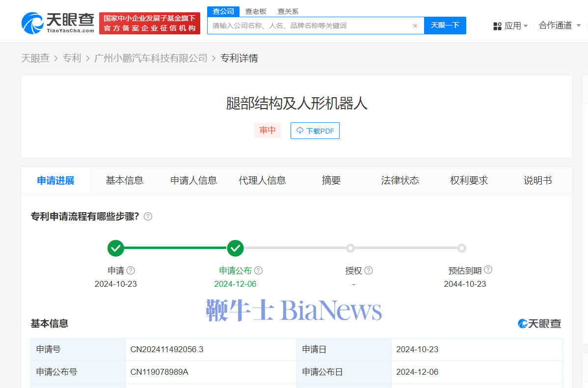The width and height of the screenshot is (588, 388).
Task: Click the 基本信息 section heading
Action: pyautogui.click(x=50, y=324)
